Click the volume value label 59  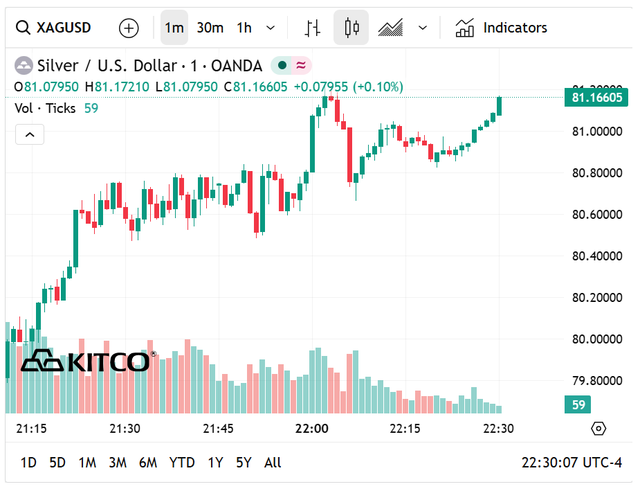pos(578,405)
